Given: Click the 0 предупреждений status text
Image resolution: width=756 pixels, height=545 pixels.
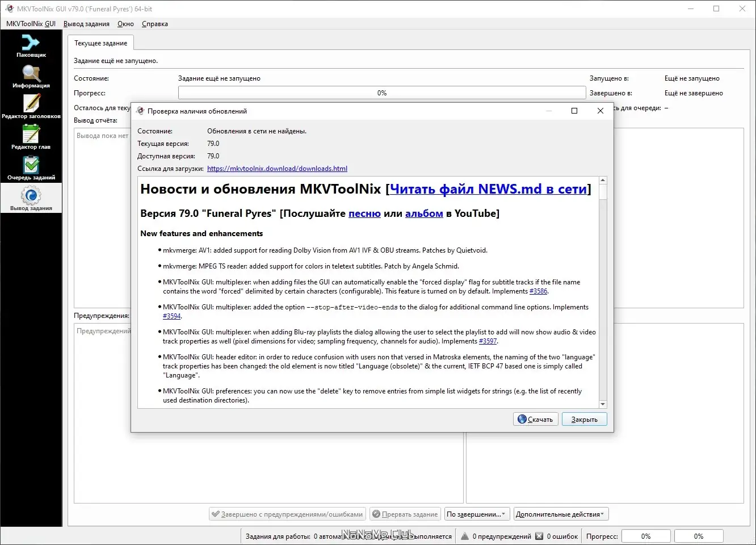Looking at the screenshot, I should [x=502, y=536].
